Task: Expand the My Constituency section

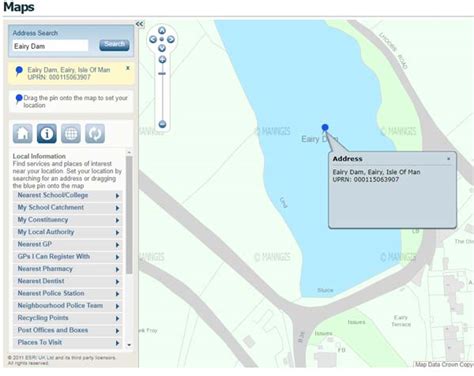Action: point(68,220)
